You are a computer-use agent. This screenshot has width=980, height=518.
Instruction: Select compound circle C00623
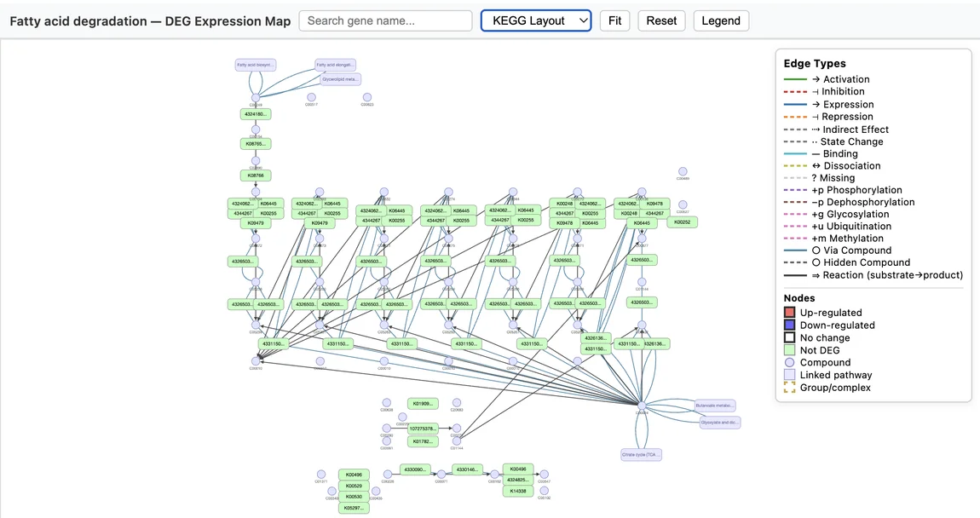(x=367, y=97)
